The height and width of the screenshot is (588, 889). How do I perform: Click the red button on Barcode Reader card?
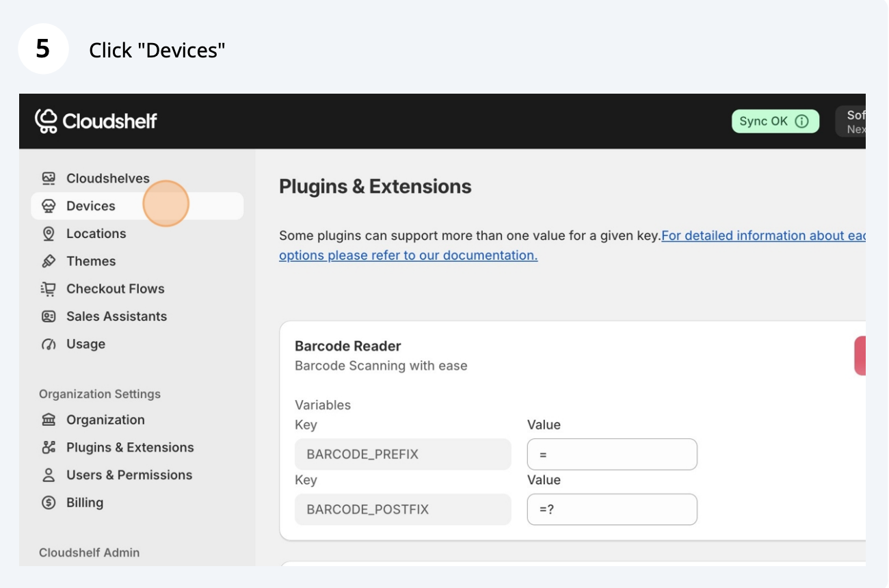pyautogui.click(x=860, y=356)
